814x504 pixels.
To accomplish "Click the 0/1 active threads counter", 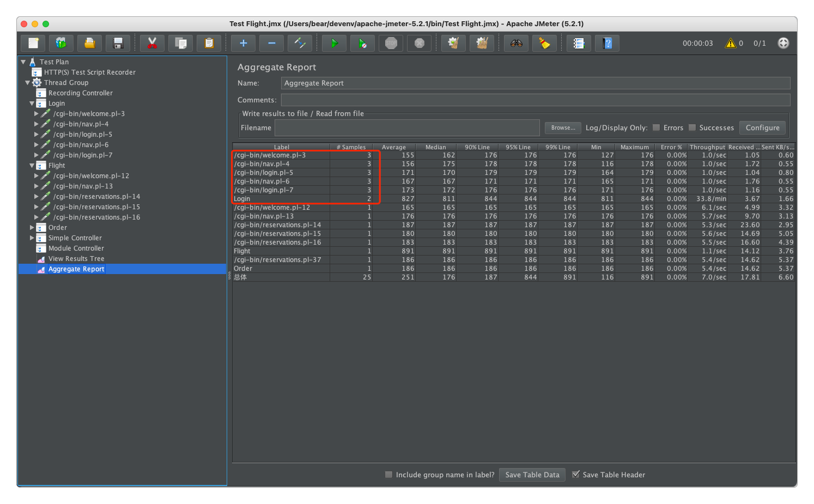I will tap(760, 43).
